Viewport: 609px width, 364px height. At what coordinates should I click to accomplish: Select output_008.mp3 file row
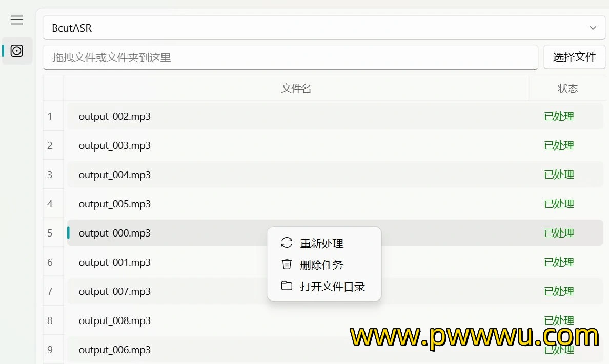click(335, 320)
